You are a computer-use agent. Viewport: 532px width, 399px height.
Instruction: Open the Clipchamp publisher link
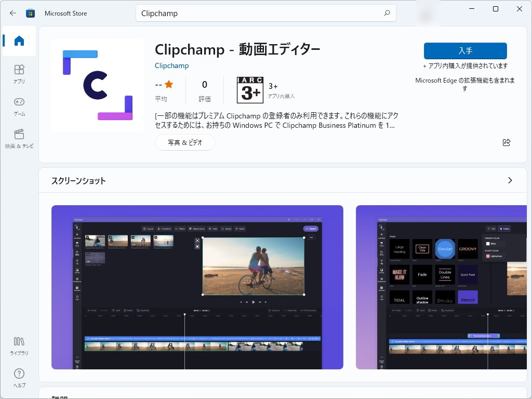tap(171, 65)
